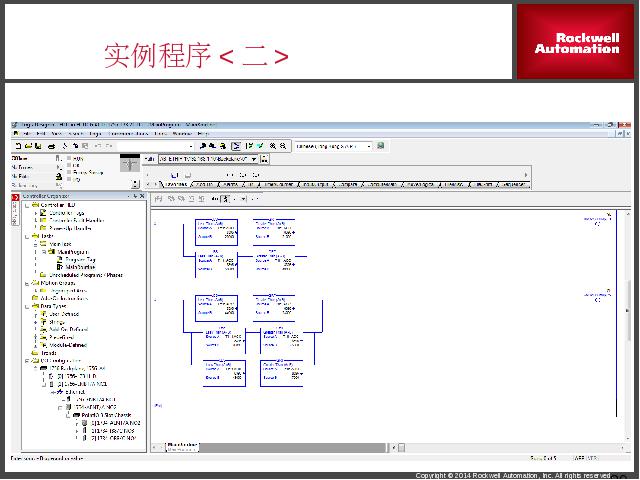
Task: Click the Undo toolbar icon
Action: 98,146
